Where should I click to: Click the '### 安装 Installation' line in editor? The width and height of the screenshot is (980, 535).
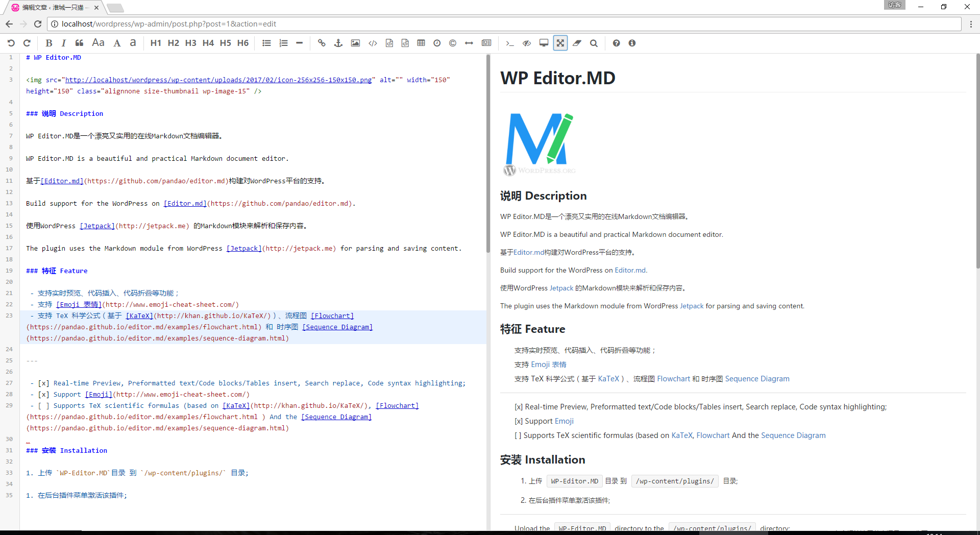(x=67, y=451)
